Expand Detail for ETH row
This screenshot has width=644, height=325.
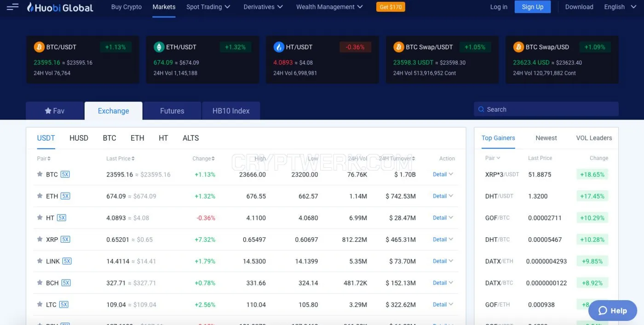[443, 196]
